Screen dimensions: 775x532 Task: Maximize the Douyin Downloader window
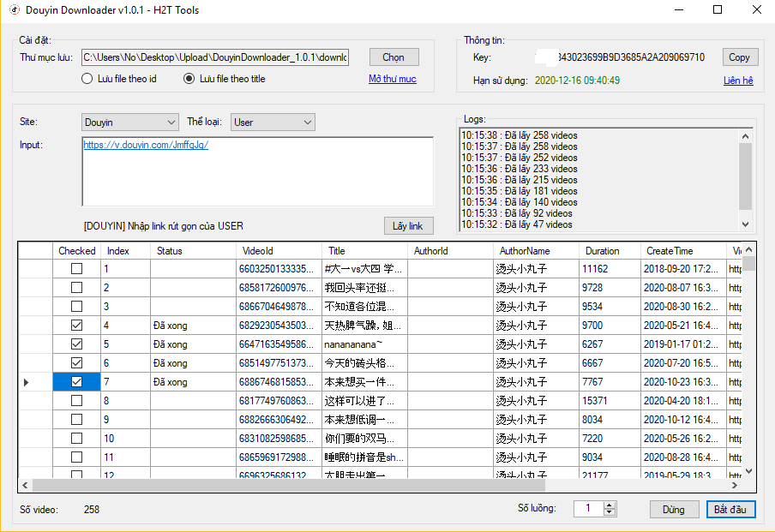[x=718, y=10]
